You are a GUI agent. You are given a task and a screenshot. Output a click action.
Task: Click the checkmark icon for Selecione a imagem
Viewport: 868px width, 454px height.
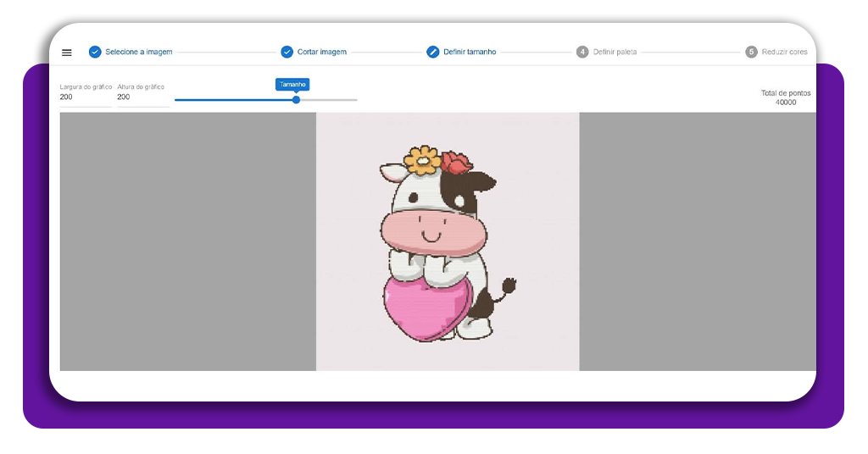tap(95, 52)
